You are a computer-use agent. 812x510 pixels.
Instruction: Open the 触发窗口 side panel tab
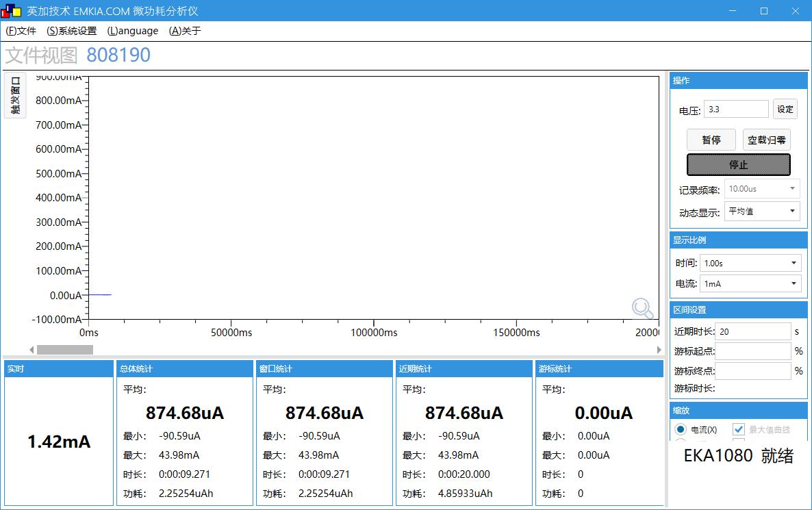15,95
